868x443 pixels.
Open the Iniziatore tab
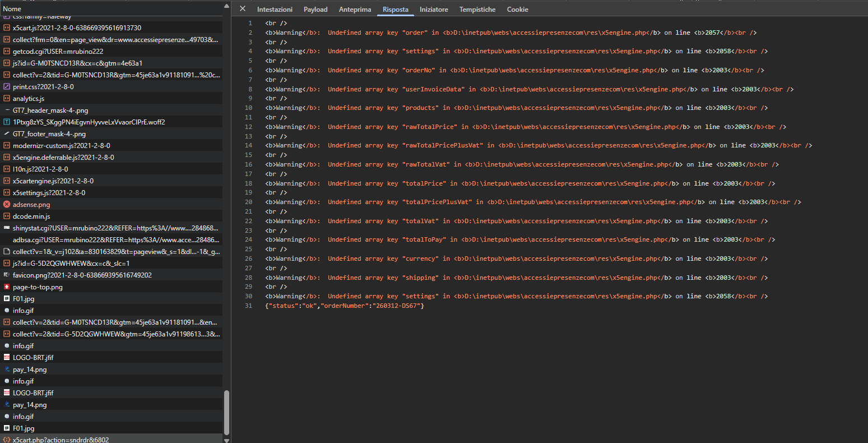pyautogui.click(x=434, y=10)
